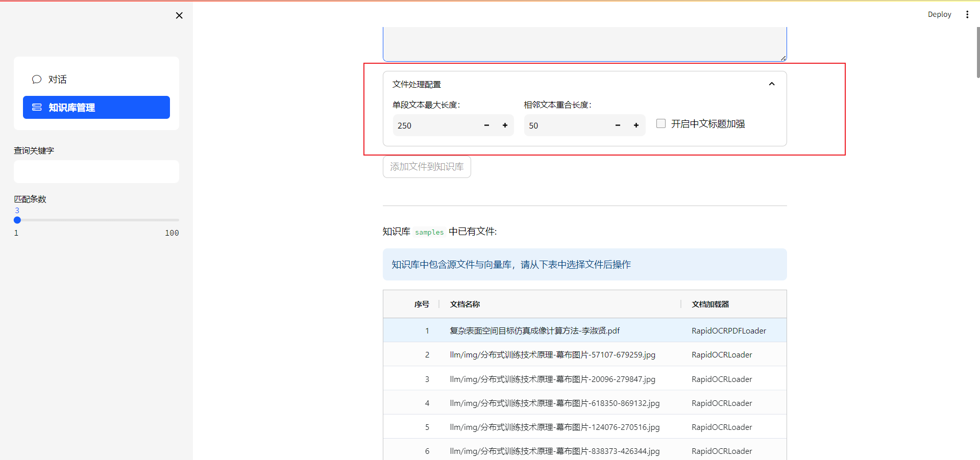Click row number 5 cell
980x460 pixels.
click(x=427, y=427)
